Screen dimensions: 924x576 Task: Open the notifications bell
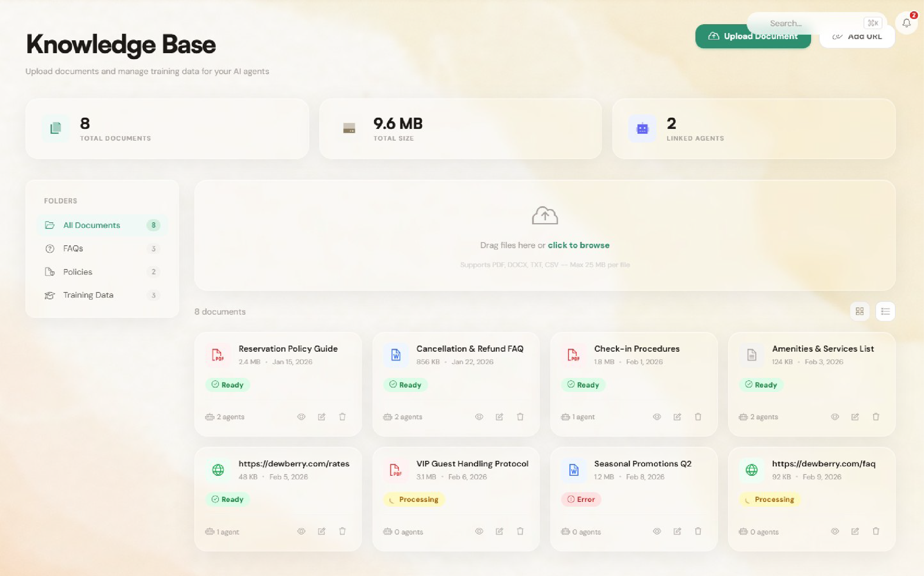point(906,23)
